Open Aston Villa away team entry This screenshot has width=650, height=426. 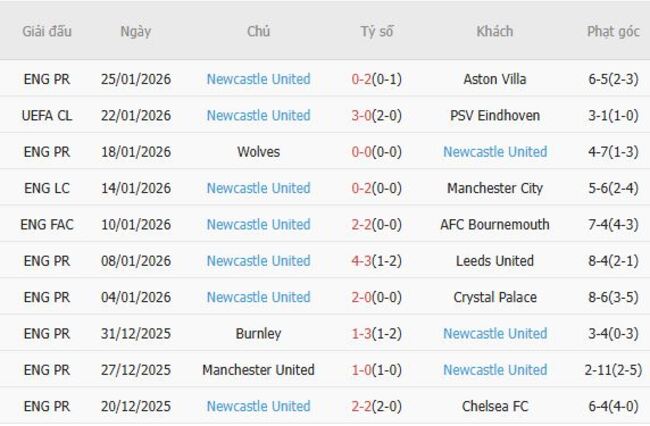click(x=495, y=79)
